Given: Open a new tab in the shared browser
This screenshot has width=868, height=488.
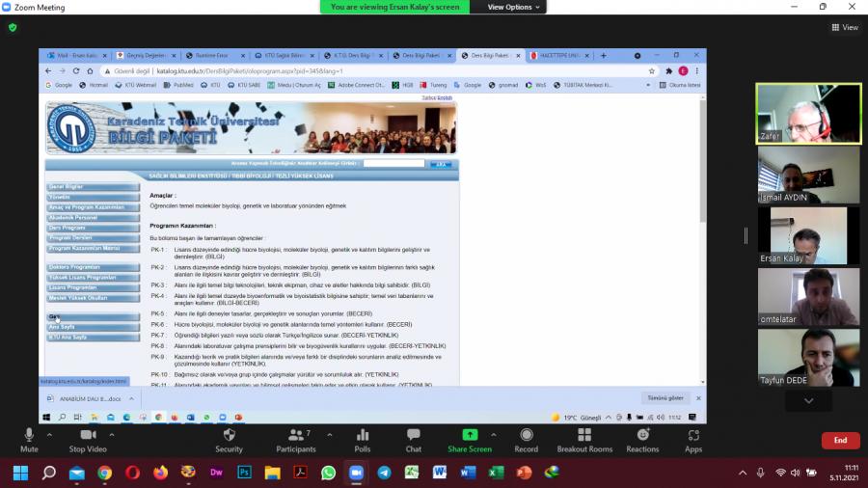Looking at the screenshot, I should tap(604, 55).
